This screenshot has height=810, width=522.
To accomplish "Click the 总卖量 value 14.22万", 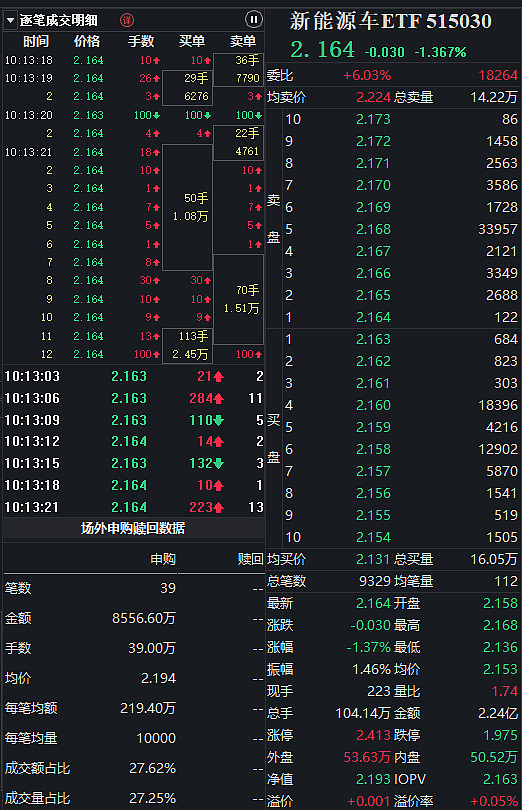I will coord(494,97).
